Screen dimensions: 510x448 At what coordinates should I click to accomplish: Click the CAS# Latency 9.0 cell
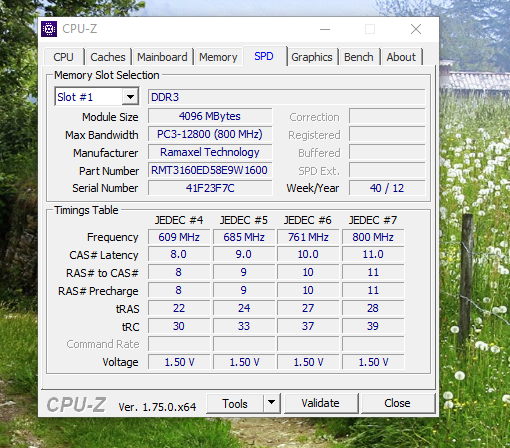tap(244, 254)
